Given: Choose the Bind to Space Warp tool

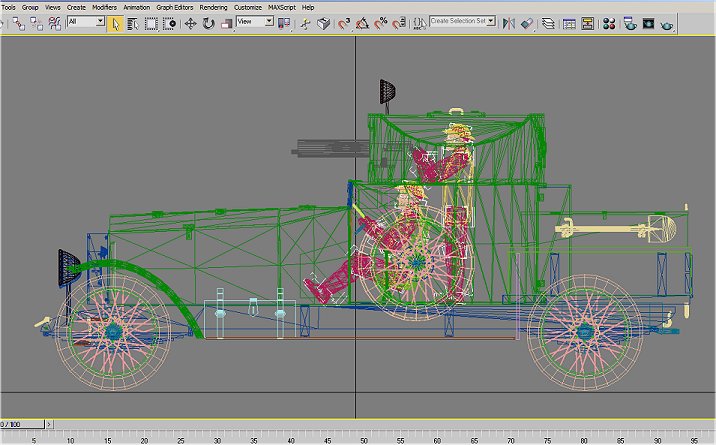Looking at the screenshot, I should coord(54,23).
